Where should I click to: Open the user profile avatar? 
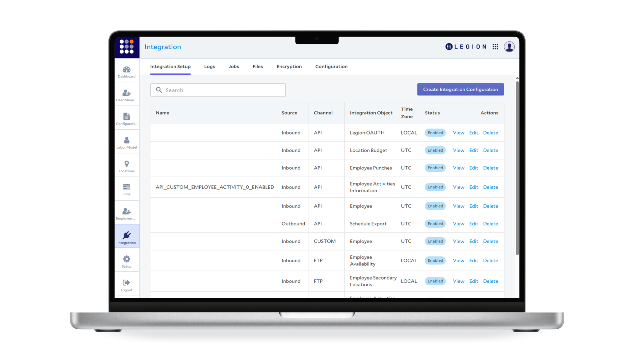coord(509,47)
